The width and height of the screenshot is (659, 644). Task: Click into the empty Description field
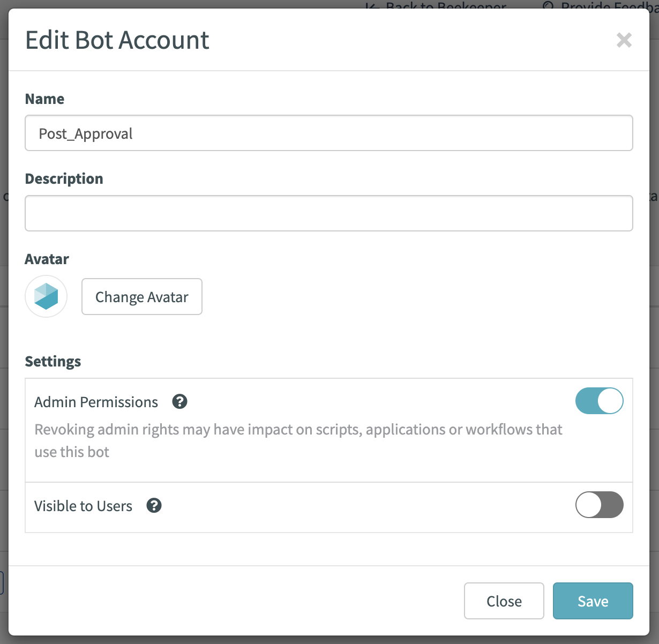point(329,213)
